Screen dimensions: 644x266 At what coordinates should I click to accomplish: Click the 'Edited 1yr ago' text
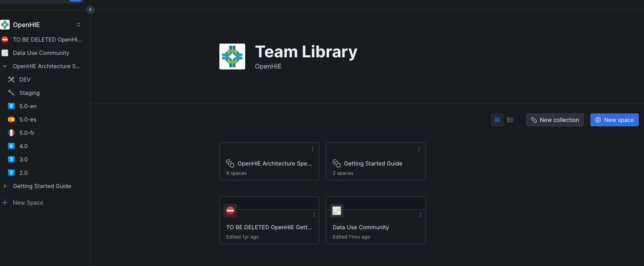click(x=242, y=237)
